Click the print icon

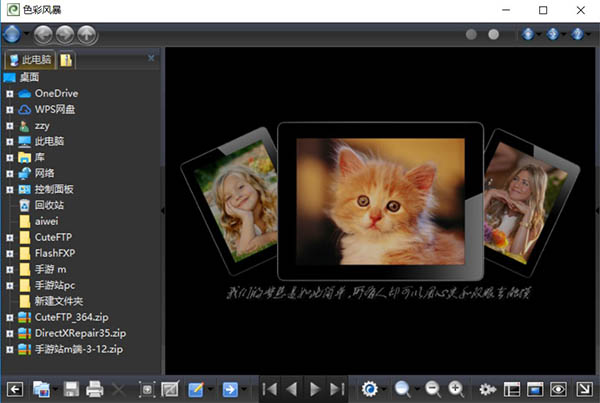pyautogui.click(x=95, y=389)
